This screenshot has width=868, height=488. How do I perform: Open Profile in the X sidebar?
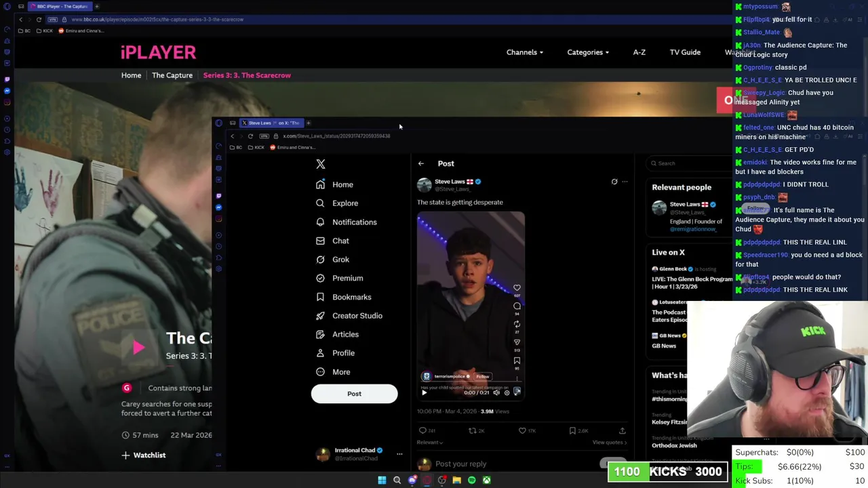coord(335,353)
